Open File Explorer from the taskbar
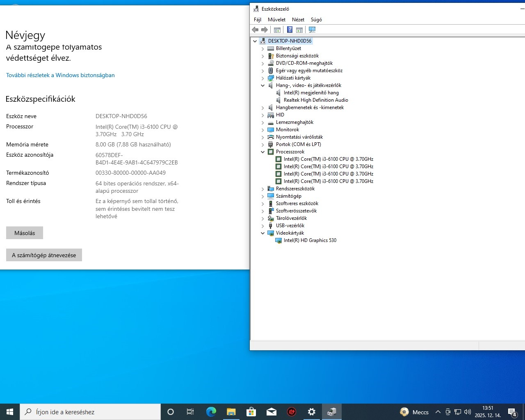Image resolution: width=525 pixels, height=420 pixels. 231,412
